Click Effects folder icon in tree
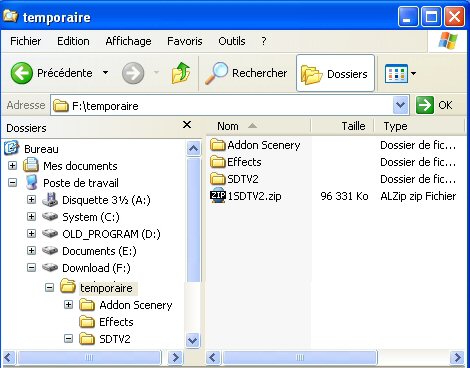This screenshot has width=470, height=368. 87,321
